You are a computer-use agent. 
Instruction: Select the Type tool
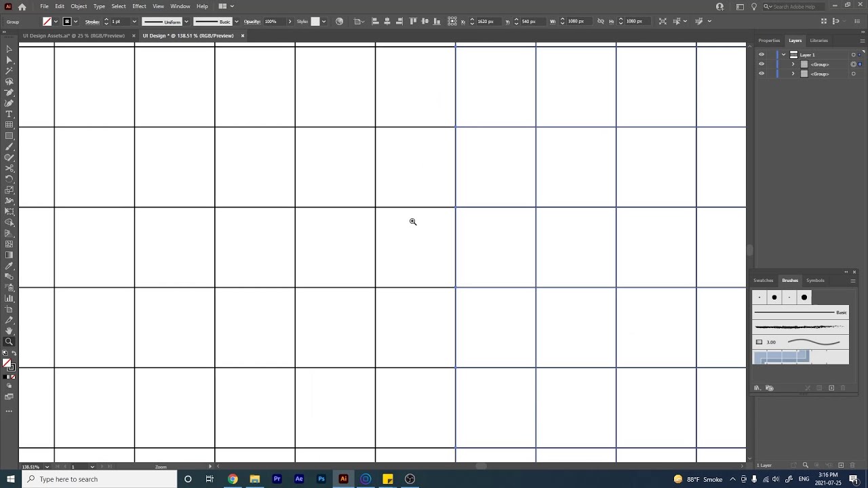click(9, 114)
